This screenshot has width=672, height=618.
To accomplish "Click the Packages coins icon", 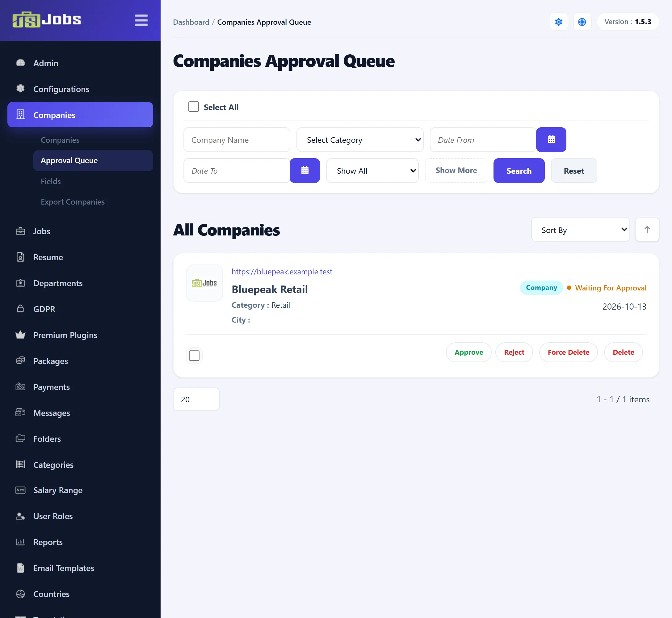I will tap(20, 361).
